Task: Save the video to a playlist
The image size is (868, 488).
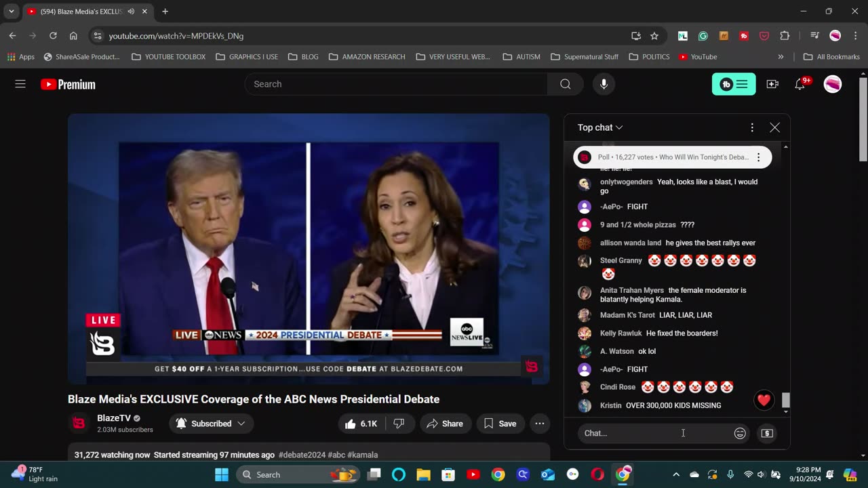Action: coord(500,424)
